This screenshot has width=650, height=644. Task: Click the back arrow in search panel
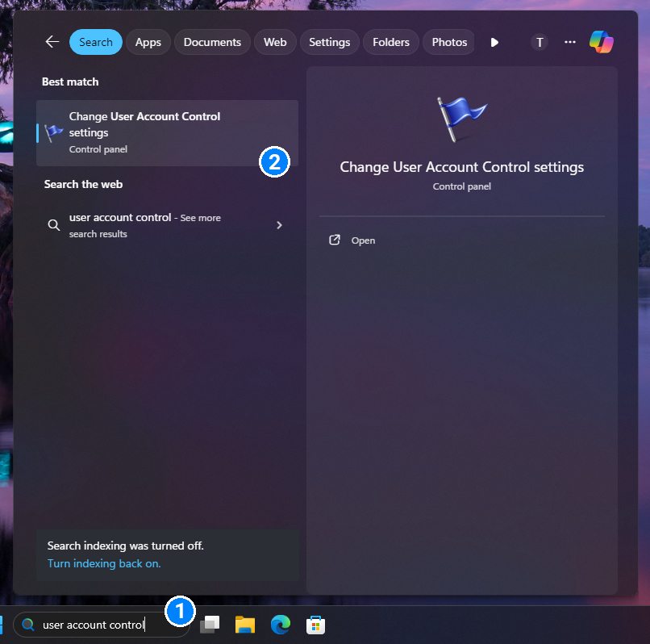pyautogui.click(x=52, y=42)
